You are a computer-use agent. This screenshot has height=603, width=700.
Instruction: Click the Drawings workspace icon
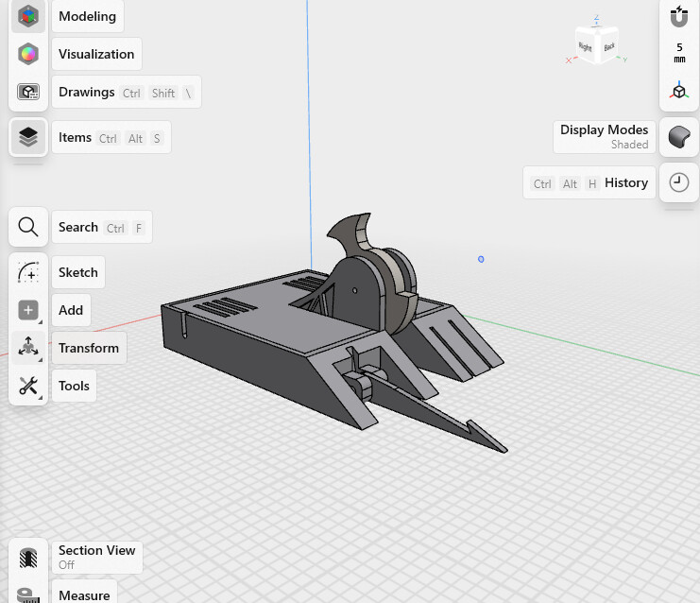[x=28, y=92]
